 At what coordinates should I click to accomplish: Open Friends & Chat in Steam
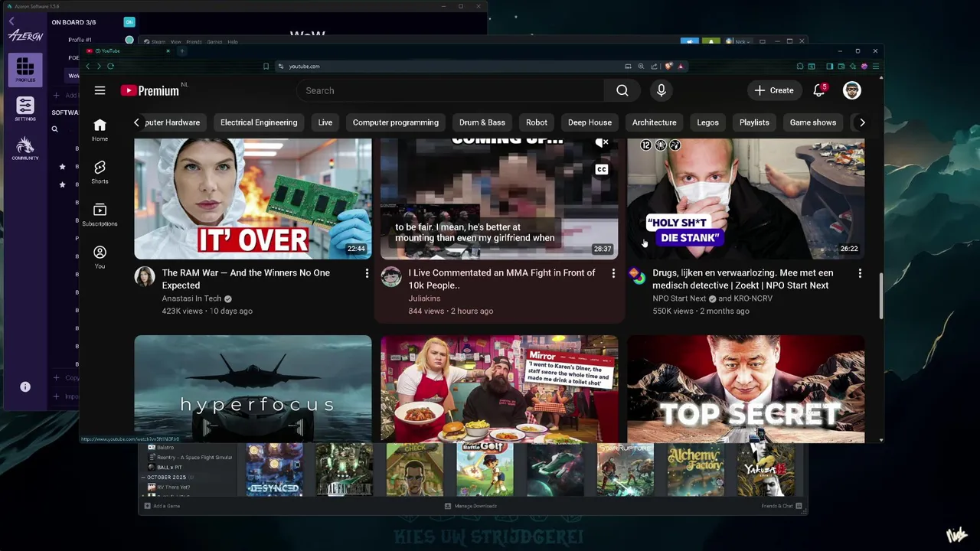pyautogui.click(x=781, y=506)
